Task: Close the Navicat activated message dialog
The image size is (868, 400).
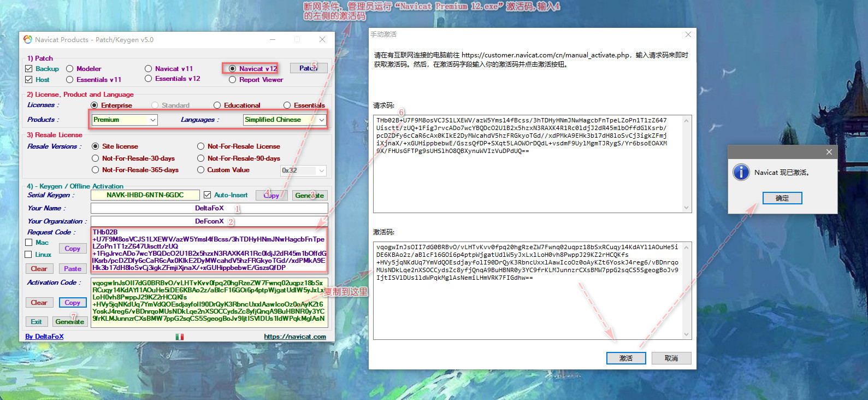Action: click(829, 152)
